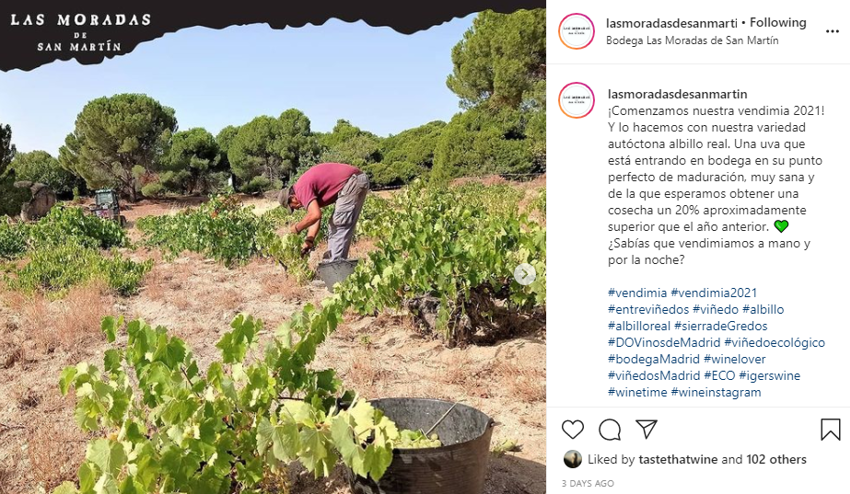Screen dimensions: 850x494
Task: Open comments with speech bubble icon
Action: click(609, 429)
